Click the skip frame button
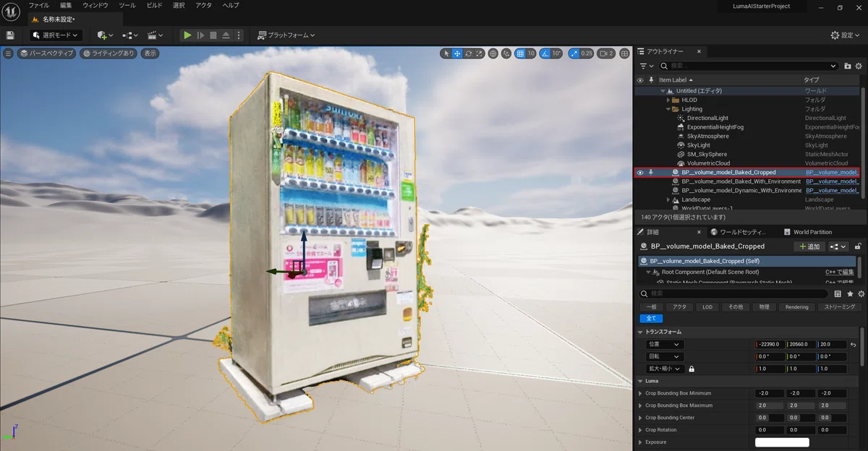Screen dimensions: 868x451 pos(201,35)
